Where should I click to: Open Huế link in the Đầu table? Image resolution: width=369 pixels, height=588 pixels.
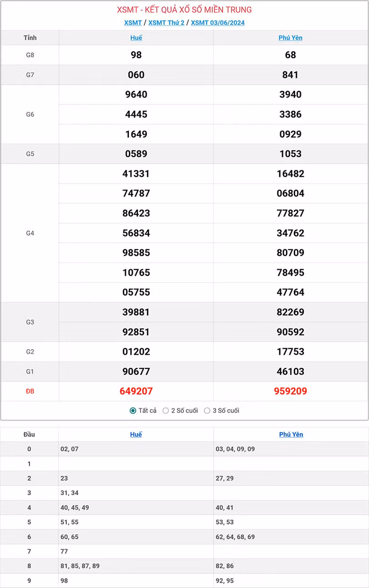pyautogui.click(x=135, y=434)
